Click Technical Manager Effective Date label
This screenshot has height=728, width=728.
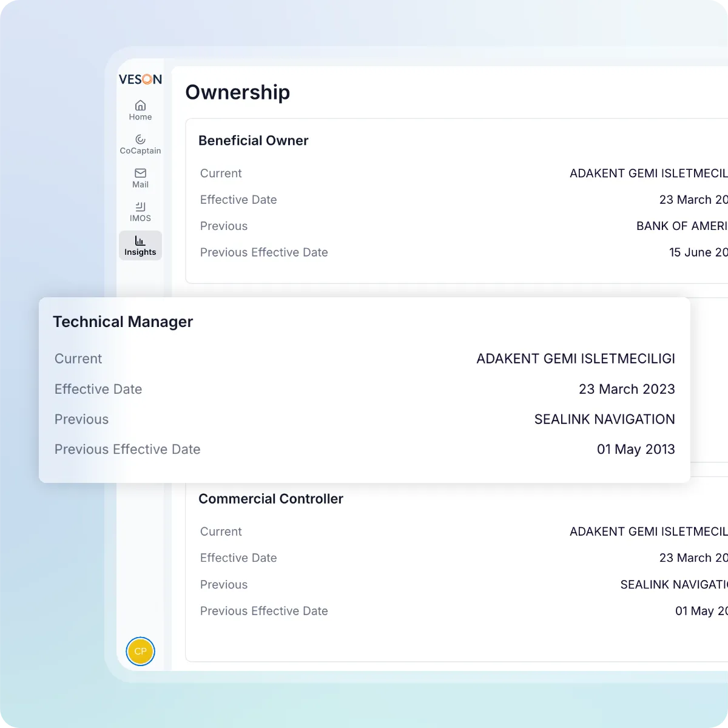(x=98, y=389)
